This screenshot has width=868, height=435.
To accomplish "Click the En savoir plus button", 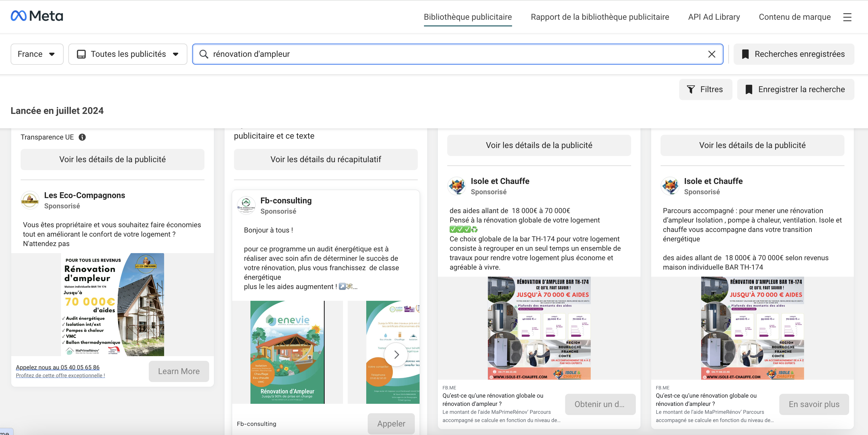I will tap(814, 404).
